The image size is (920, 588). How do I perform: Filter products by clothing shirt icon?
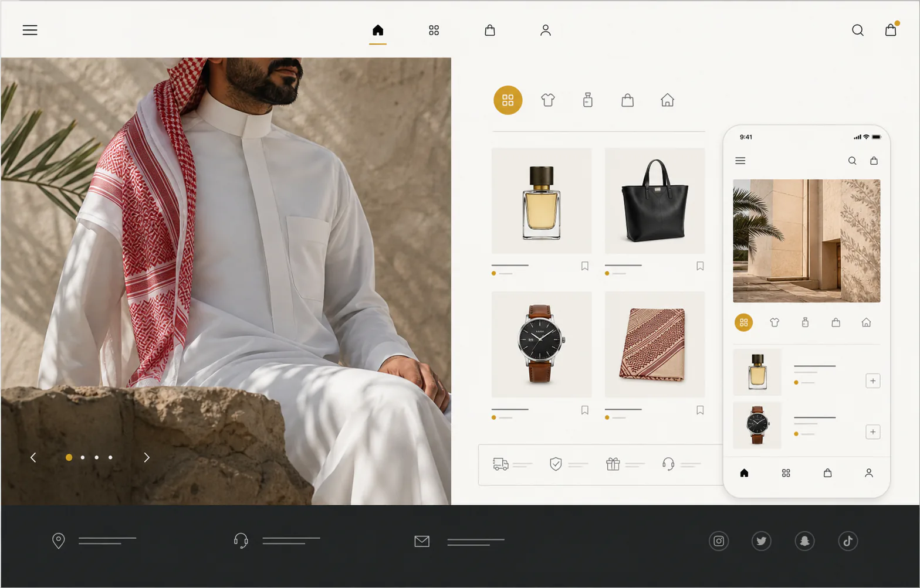coord(548,100)
